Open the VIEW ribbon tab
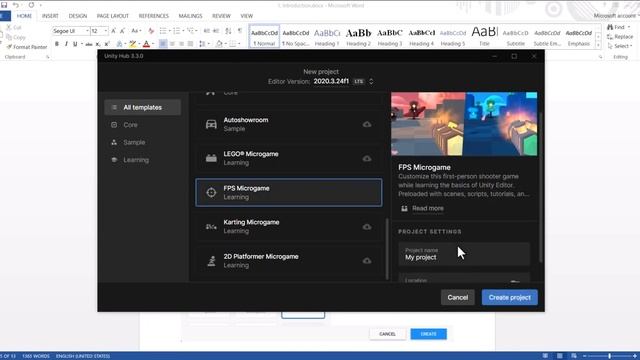The height and width of the screenshot is (360, 640). 247,16
